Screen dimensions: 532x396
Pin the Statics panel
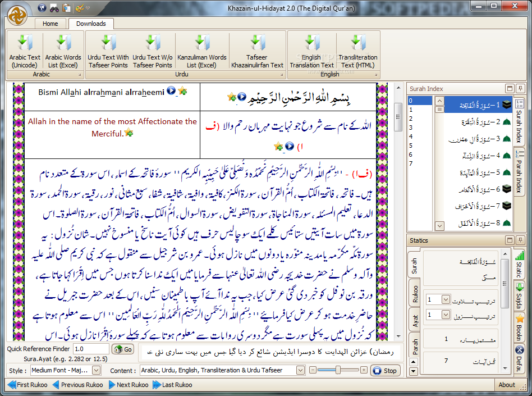tap(520, 240)
